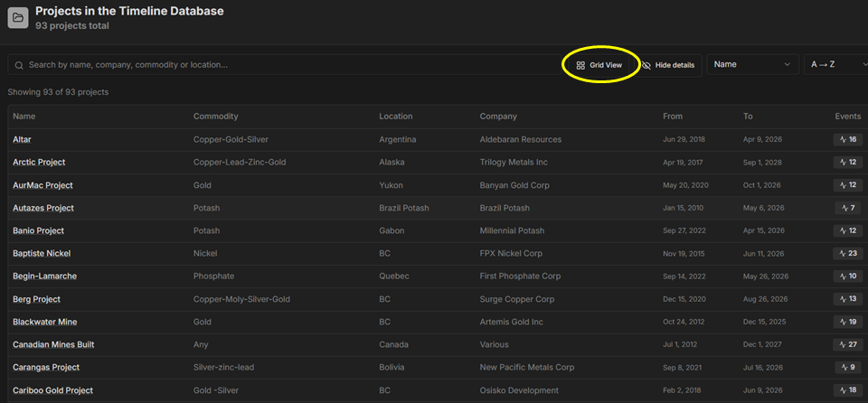Open the Baptiste Nickel link
Image resolution: width=868 pixels, height=403 pixels.
(42, 254)
